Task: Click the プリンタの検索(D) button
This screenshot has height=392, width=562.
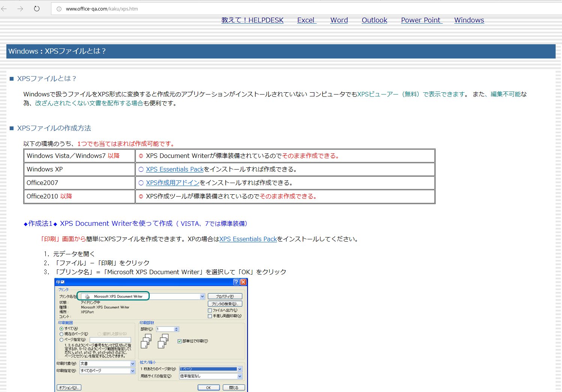Action: tap(225, 304)
